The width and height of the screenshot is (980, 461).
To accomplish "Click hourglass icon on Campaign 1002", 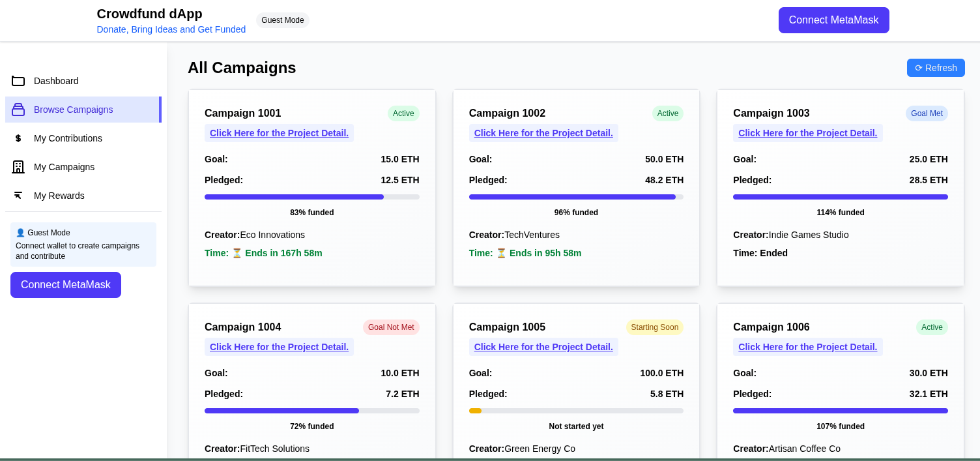I will (502, 253).
